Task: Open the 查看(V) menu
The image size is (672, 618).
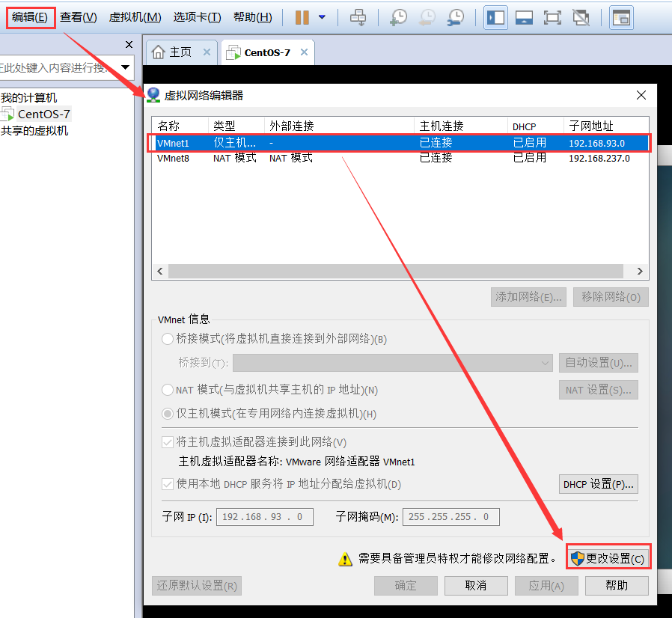Action: click(79, 17)
